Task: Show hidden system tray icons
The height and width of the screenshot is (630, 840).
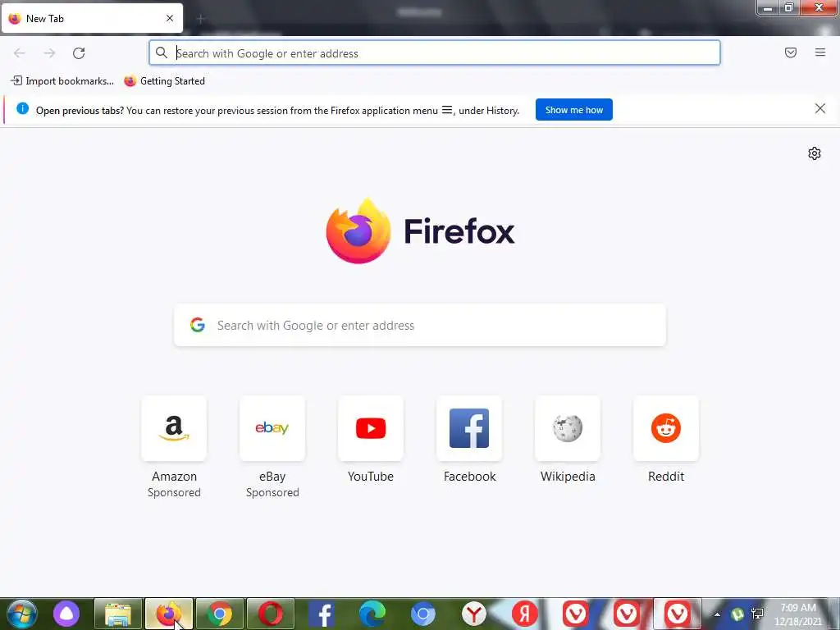Action: 717,614
